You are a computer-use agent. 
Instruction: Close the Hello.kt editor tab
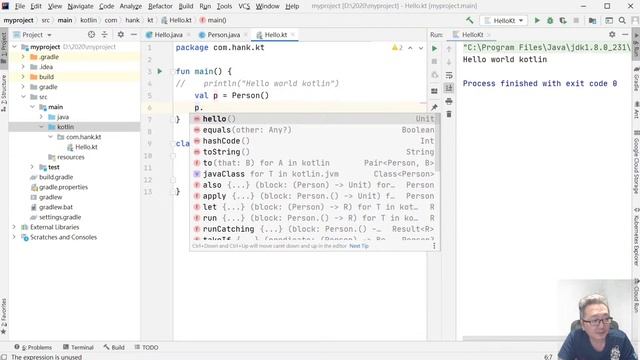click(293, 35)
